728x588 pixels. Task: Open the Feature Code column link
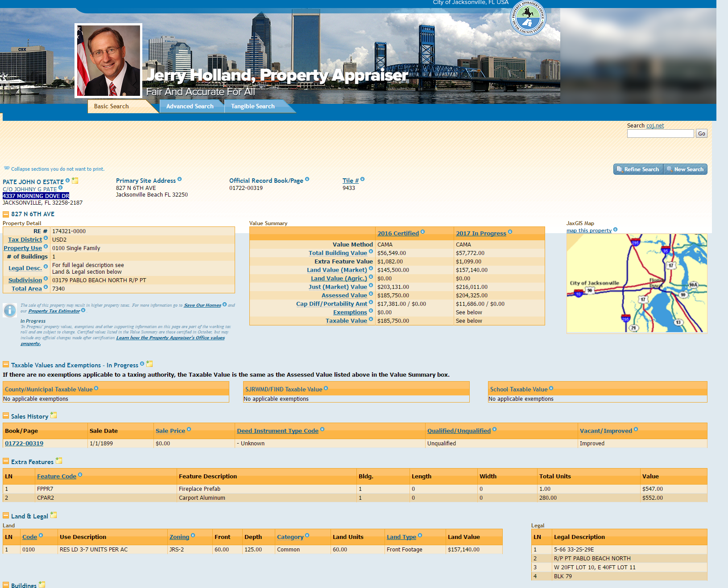tap(57, 477)
